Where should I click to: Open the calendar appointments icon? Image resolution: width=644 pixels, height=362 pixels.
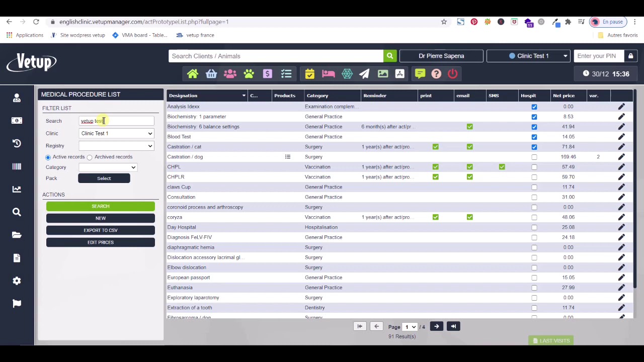point(309,74)
